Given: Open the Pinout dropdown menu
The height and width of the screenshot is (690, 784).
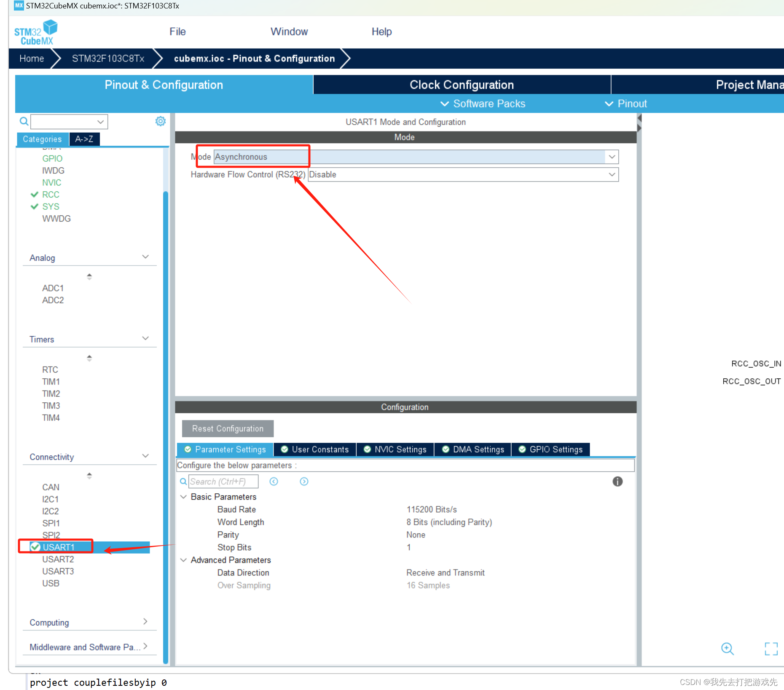Looking at the screenshot, I should (626, 104).
